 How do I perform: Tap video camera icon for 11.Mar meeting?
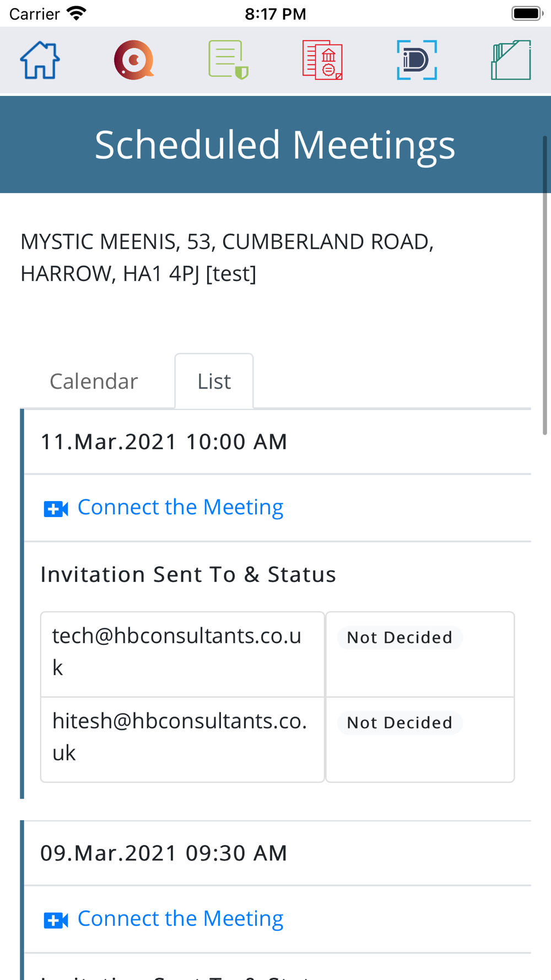tap(56, 509)
